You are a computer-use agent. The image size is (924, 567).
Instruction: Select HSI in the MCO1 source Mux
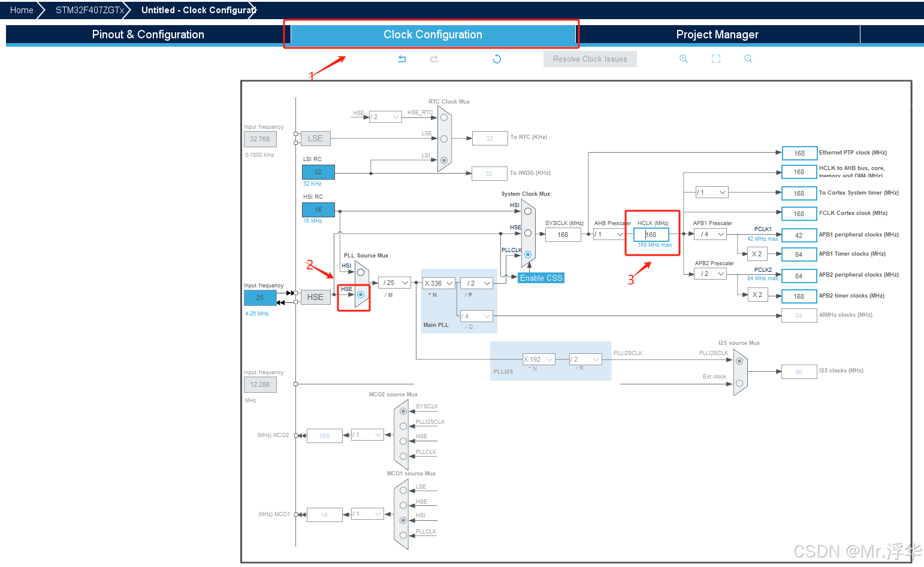403,520
